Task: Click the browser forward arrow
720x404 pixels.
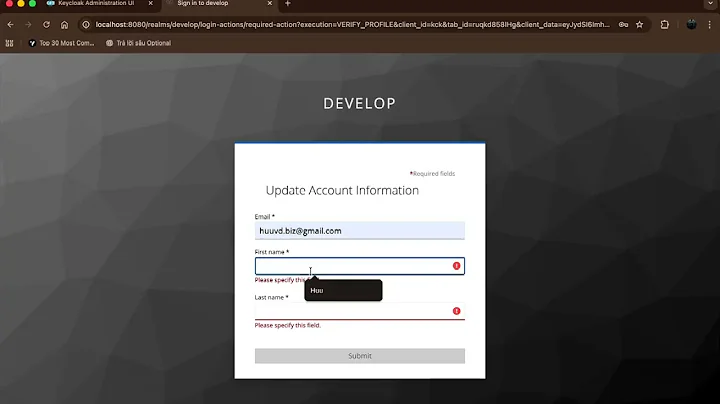Action: click(28, 25)
